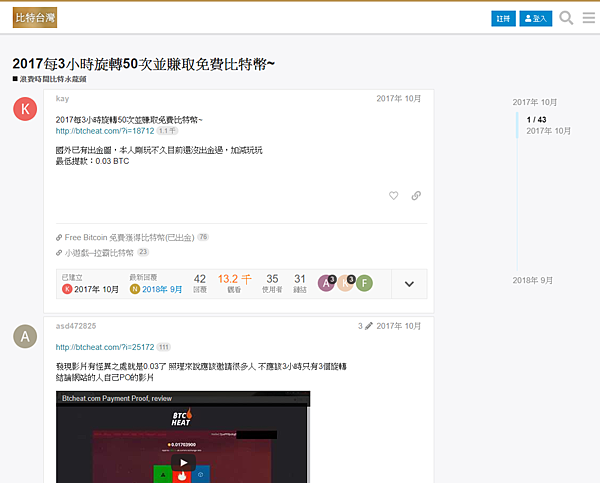The height and width of the screenshot is (483, 600).
Task: Open link btcheat.com/?i=18712
Action: coord(105,131)
